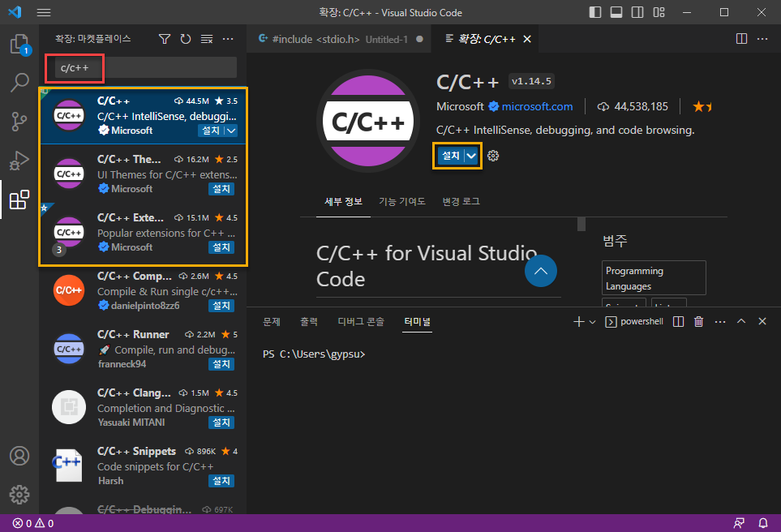
Task: Toggle secondary side bar layout icon
Action: [x=637, y=12]
